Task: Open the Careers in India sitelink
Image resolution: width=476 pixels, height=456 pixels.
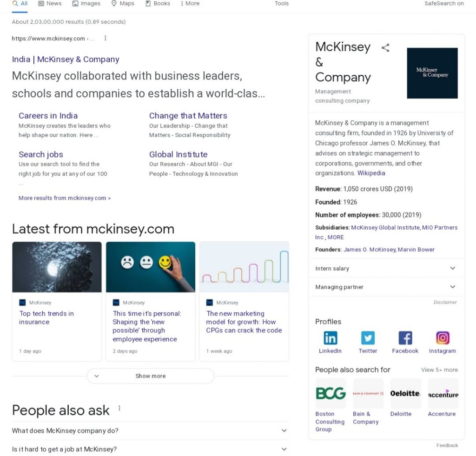Action: coord(48,116)
